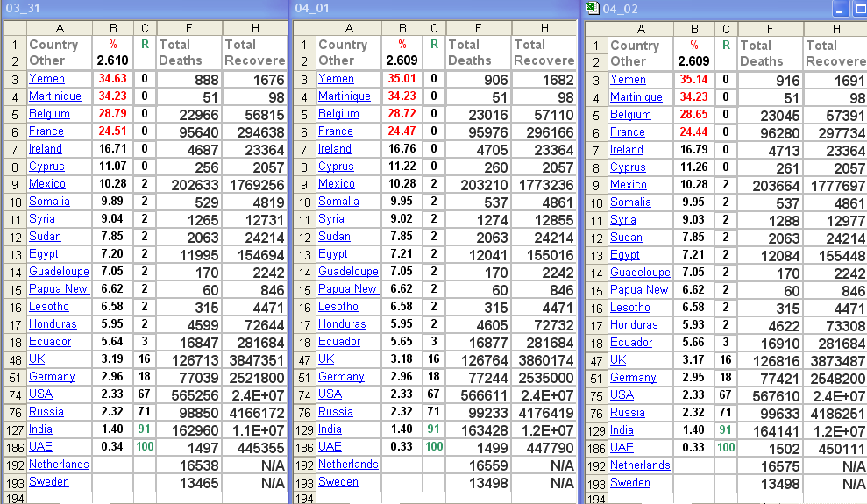This screenshot has width=867, height=504.
Task: Click the 04_01 window title bar
Action: 435,8
